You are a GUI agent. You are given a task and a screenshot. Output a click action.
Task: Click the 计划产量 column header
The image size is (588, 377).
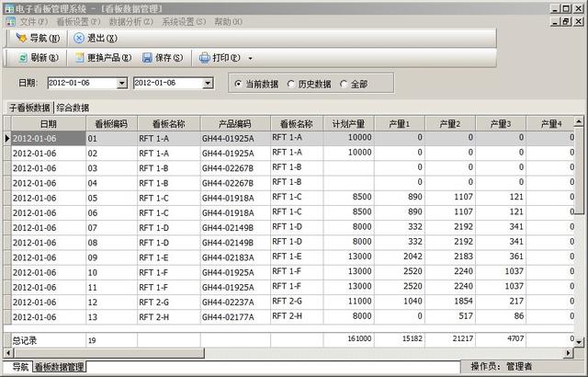(x=348, y=123)
